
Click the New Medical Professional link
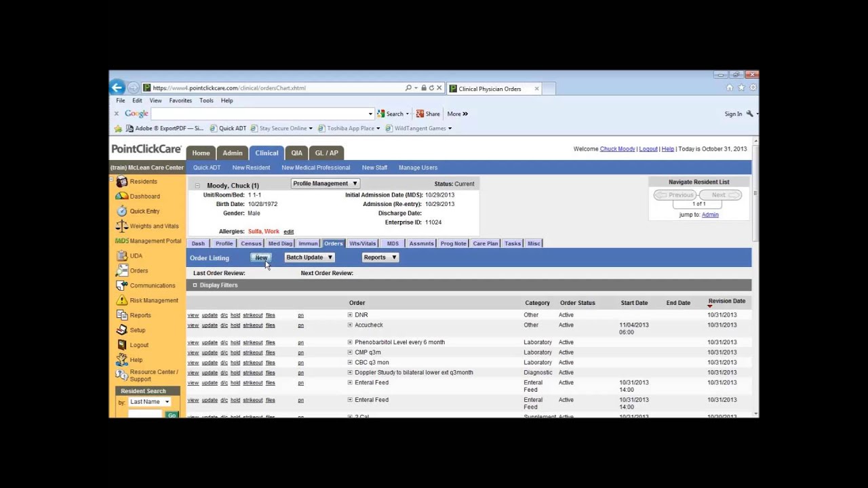(316, 167)
